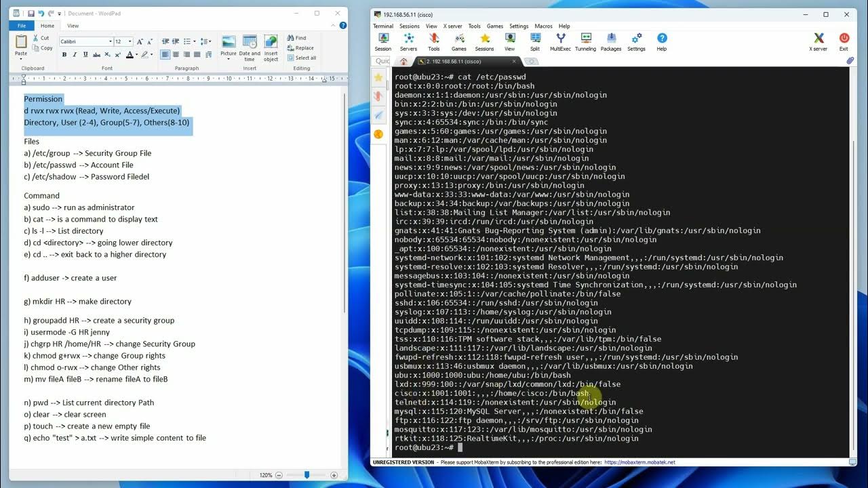Image resolution: width=868 pixels, height=488 pixels.
Task: Increase indent in WordPad
Action: [x=176, y=41]
